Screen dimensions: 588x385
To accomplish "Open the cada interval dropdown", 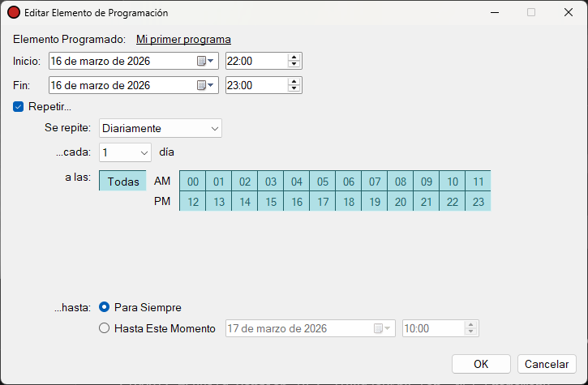I will coord(125,152).
